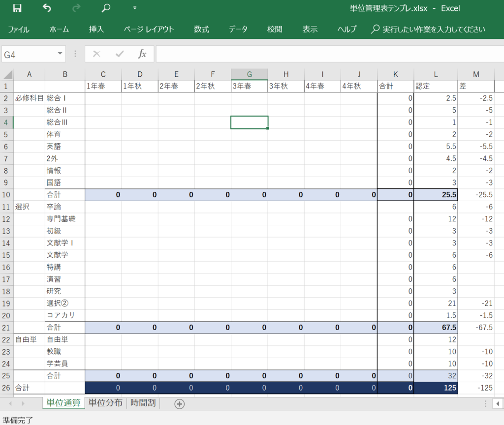
Task: Insert function using the fx icon
Action: point(142,54)
